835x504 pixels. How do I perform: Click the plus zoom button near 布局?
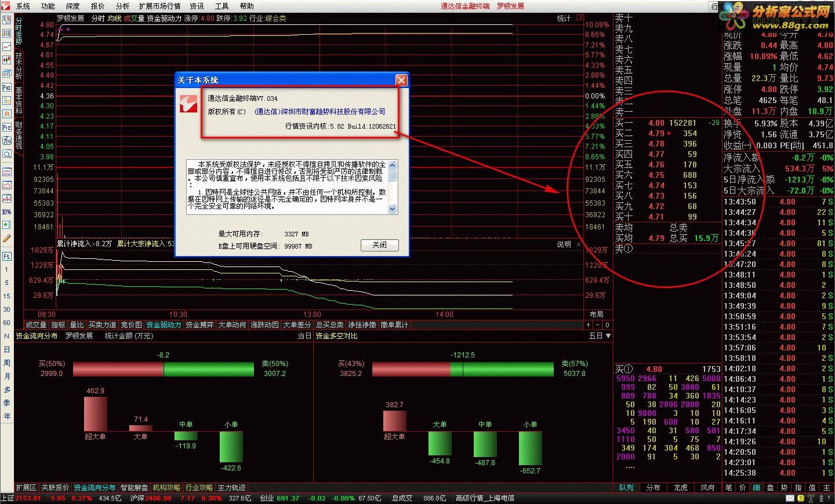tap(589, 325)
